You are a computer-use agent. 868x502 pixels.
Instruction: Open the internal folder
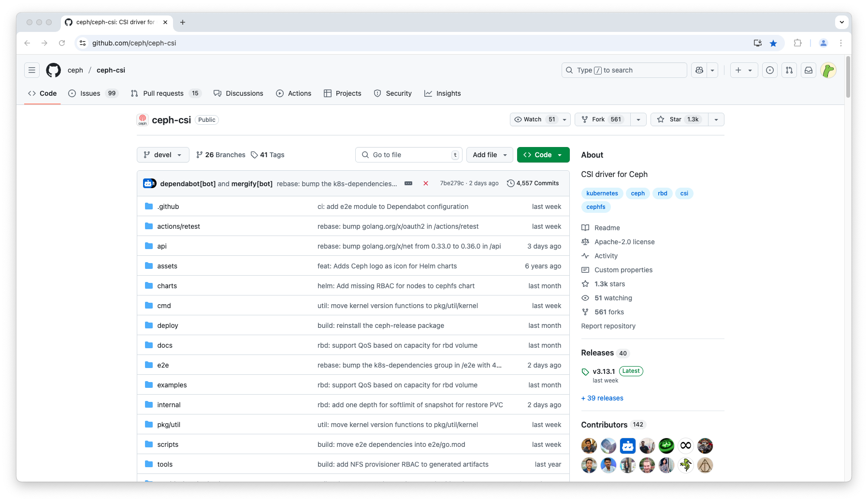(x=169, y=405)
